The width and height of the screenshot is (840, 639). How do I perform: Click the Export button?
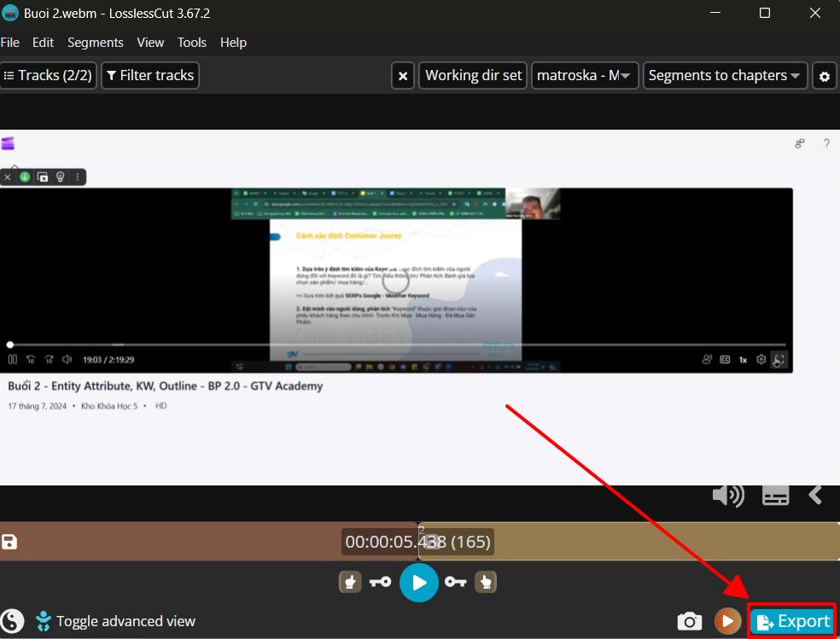click(792, 621)
